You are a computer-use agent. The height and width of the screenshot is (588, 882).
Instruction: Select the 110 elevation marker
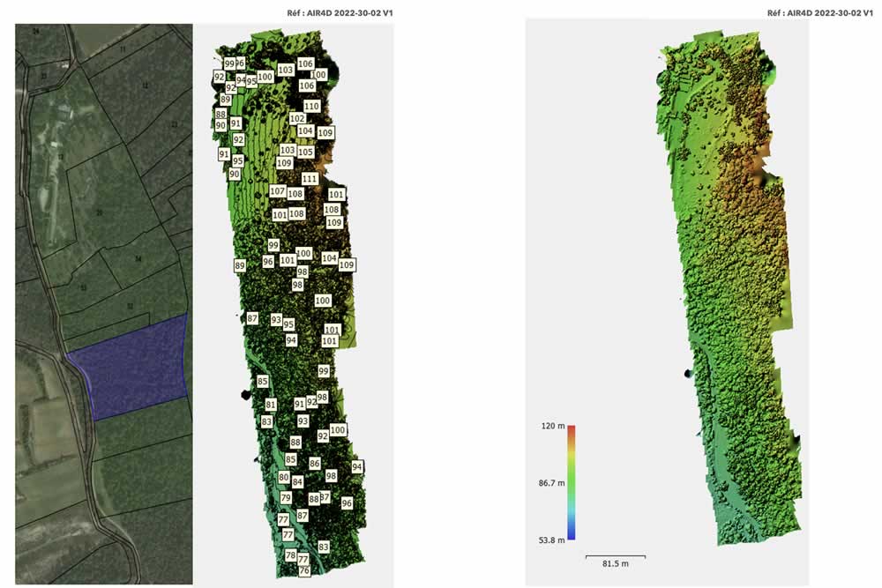pyautogui.click(x=311, y=106)
